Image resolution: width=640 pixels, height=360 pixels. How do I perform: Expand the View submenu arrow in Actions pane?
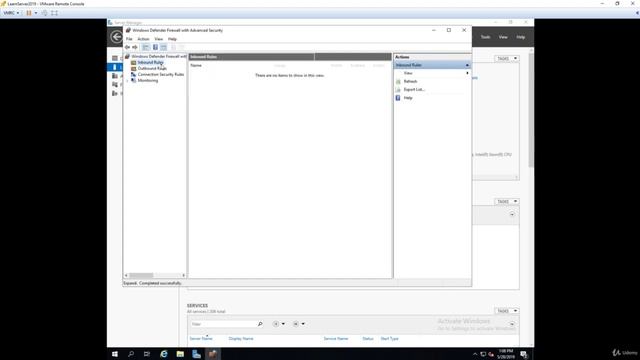(x=467, y=73)
